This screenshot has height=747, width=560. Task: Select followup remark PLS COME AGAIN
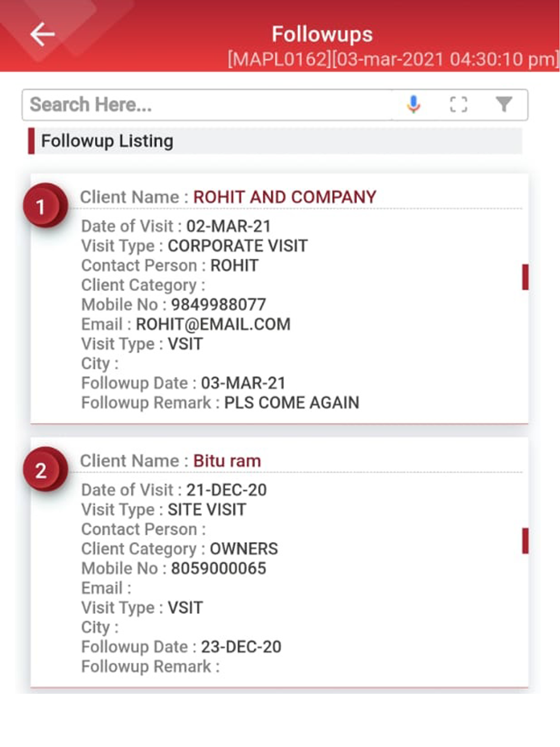[x=291, y=403]
